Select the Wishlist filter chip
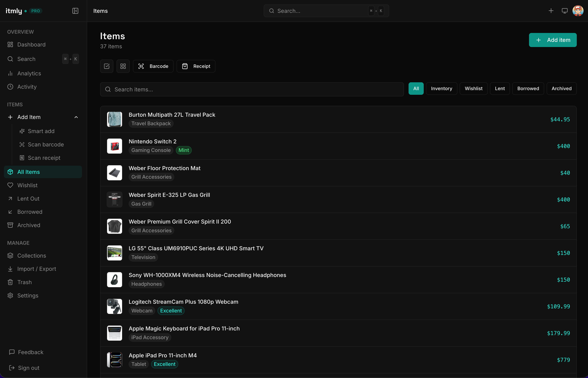 473,89
